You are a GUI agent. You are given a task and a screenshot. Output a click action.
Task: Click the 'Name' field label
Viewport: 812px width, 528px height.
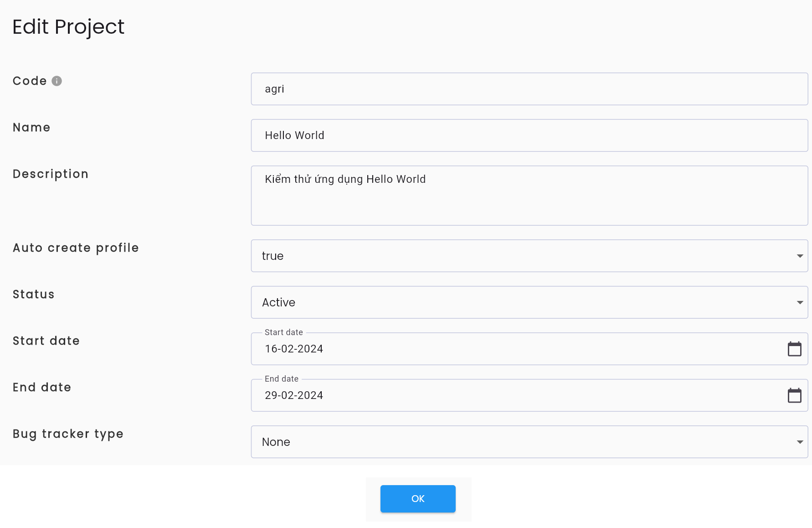coord(31,127)
